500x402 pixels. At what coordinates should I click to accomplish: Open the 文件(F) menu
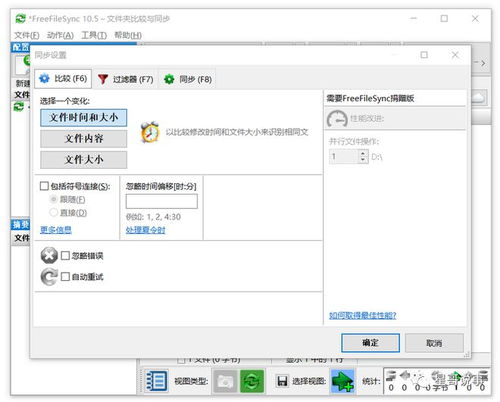(27, 35)
